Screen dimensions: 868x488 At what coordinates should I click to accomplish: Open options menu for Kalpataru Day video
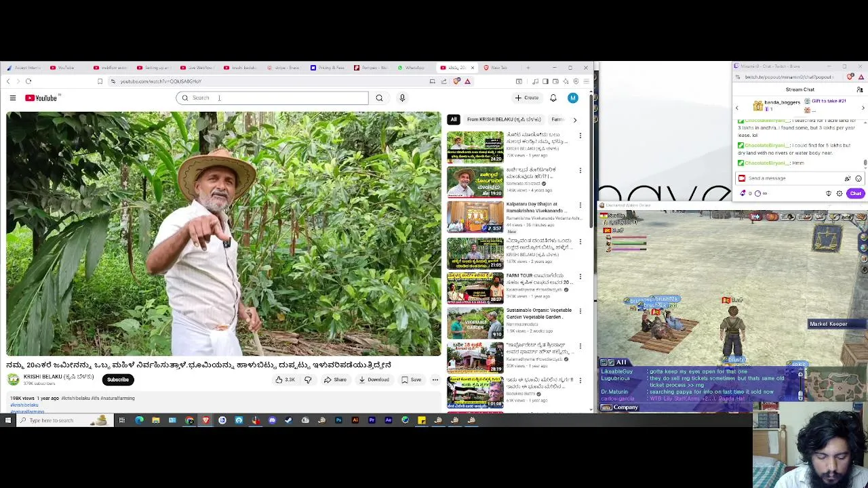580,205
